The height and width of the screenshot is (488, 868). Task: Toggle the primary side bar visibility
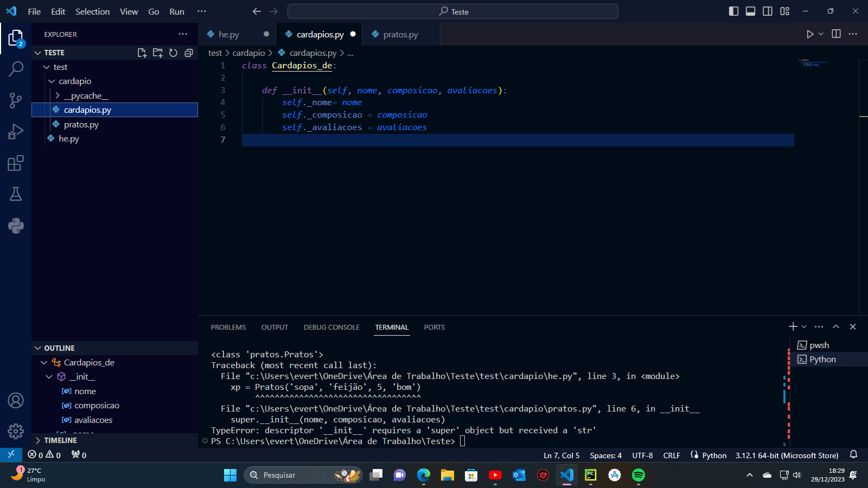733,11
